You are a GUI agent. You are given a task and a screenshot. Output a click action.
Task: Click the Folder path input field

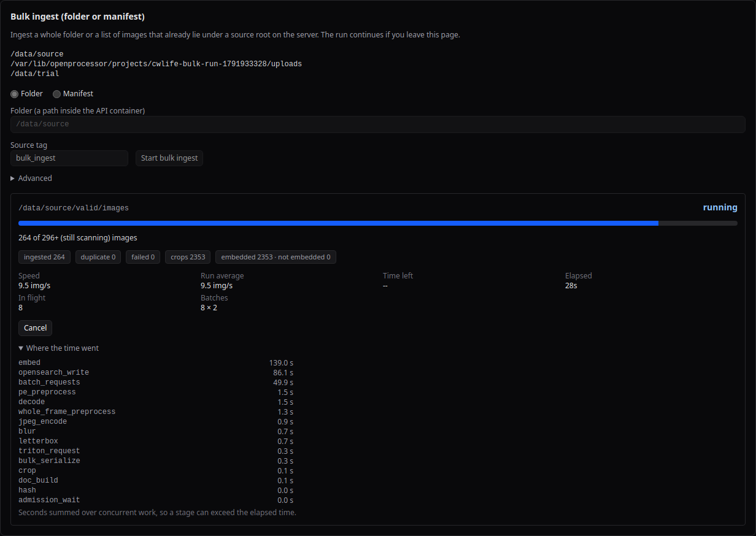(x=378, y=124)
